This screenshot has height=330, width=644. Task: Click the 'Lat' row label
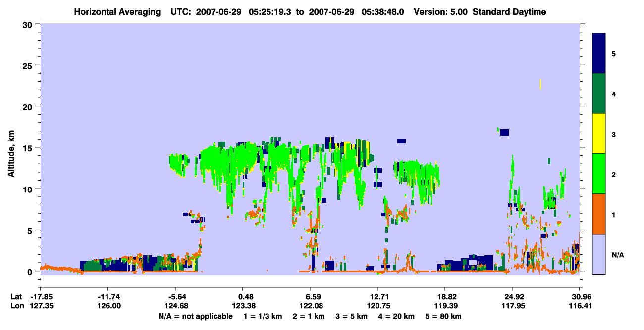pyautogui.click(x=16, y=297)
